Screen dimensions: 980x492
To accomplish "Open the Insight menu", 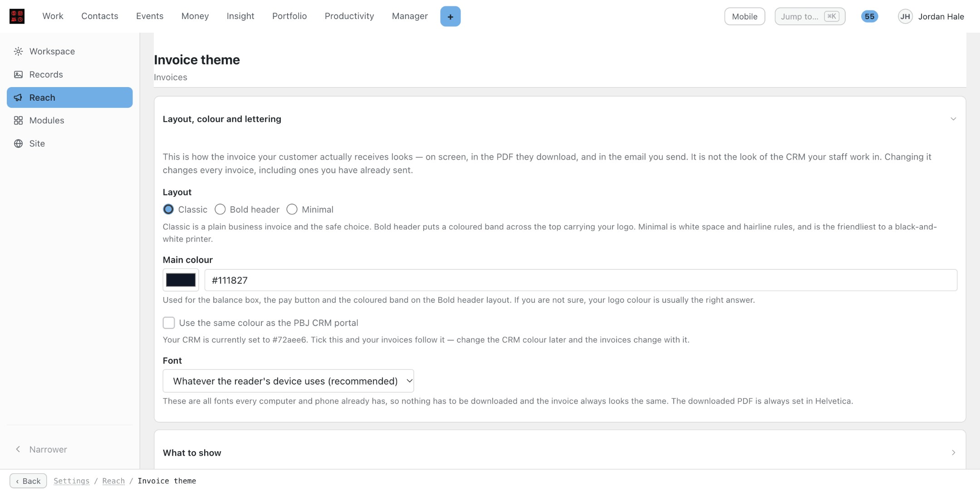I will 240,16.
